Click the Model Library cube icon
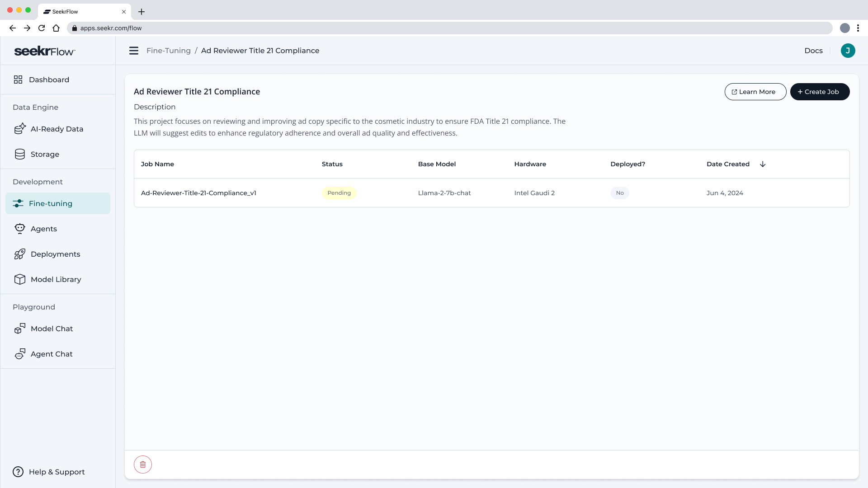This screenshot has width=868, height=488. [20, 279]
